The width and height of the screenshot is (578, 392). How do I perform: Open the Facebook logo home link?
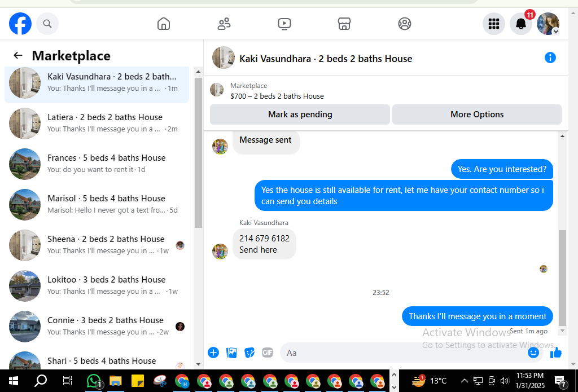pos(20,24)
